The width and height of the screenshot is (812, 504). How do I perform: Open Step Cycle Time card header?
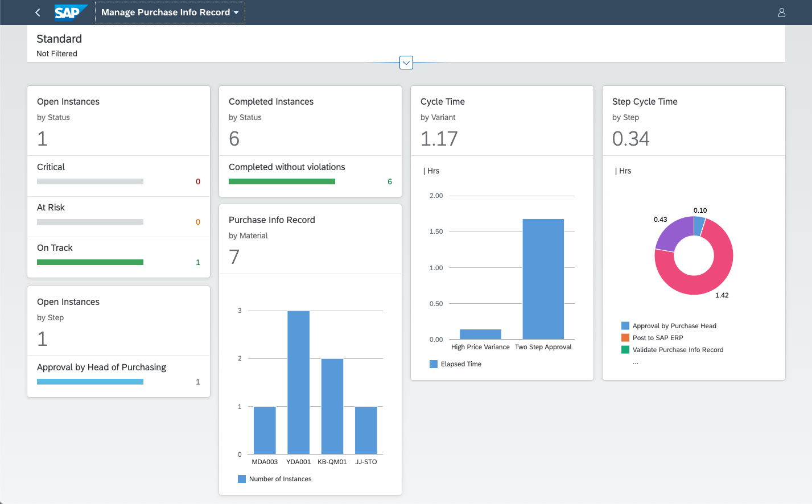[694, 121]
